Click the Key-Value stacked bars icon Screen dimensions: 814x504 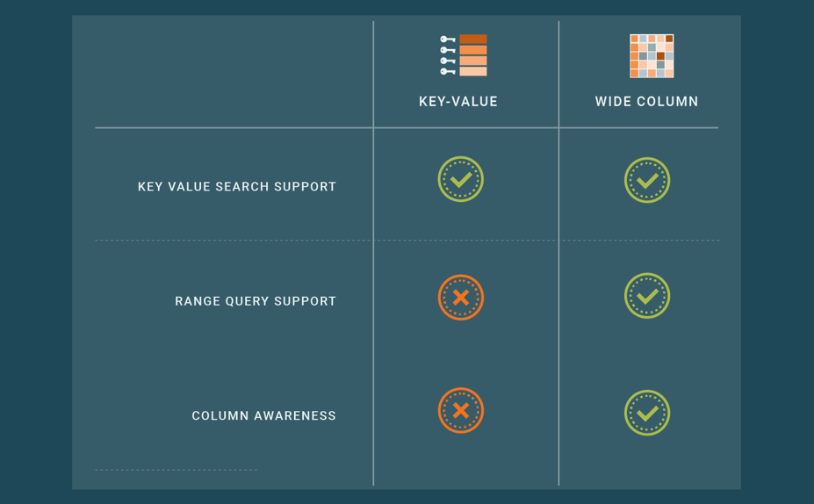point(464,55)
